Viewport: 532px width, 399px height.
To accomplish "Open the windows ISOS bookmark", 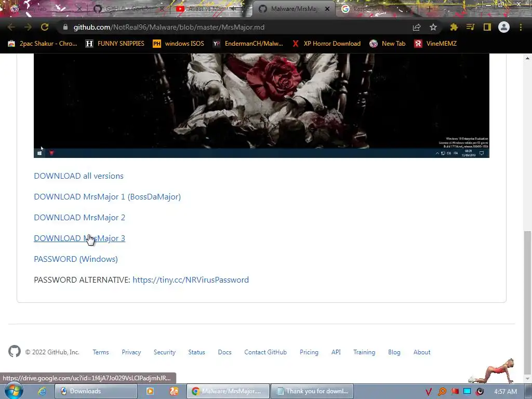I will (179, 44).
